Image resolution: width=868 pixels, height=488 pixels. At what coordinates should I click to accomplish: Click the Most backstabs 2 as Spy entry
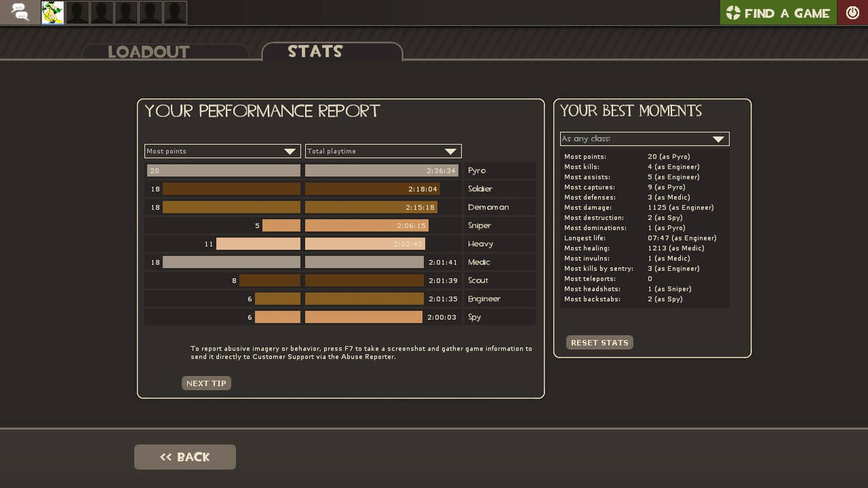coord(623,299)
